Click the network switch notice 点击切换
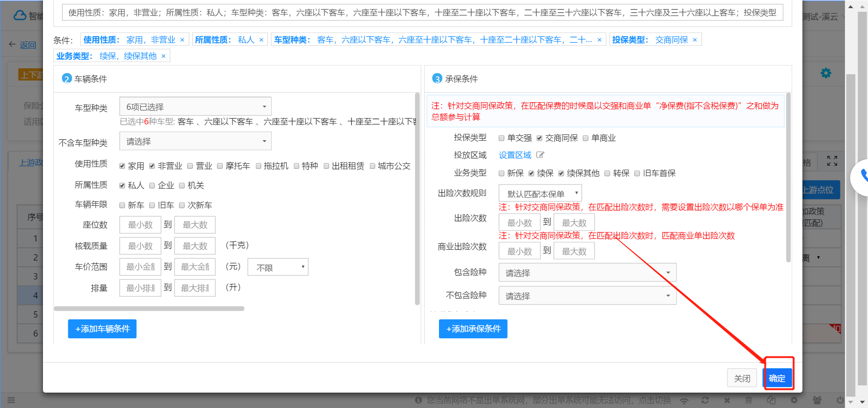Viewport: 868px width, 408px height. tap(655, 400)
